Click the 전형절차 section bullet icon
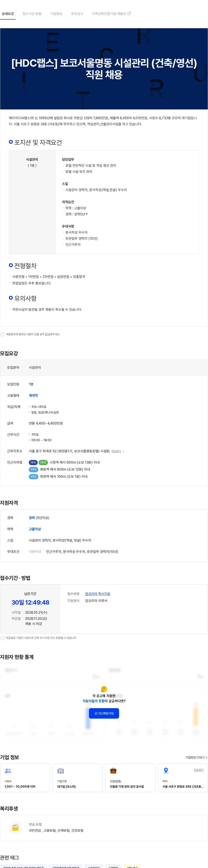 pyautogui.click(x=11, y=265)
